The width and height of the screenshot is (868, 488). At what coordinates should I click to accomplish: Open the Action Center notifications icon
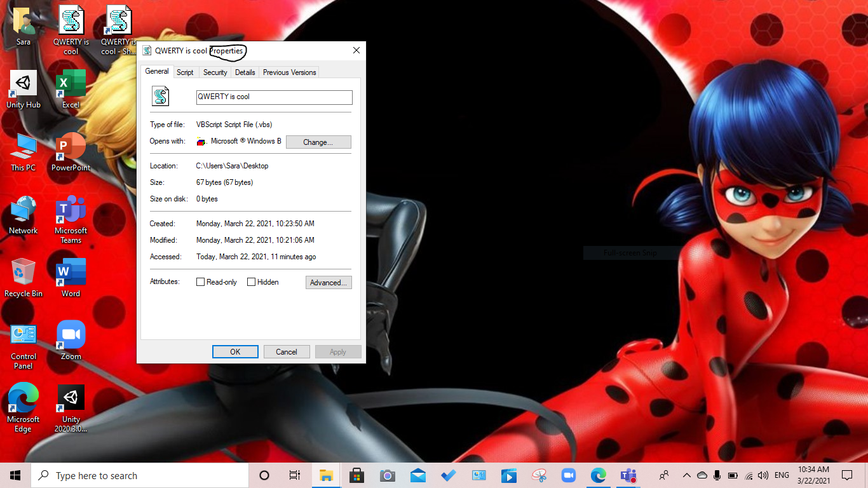point(846,475)
